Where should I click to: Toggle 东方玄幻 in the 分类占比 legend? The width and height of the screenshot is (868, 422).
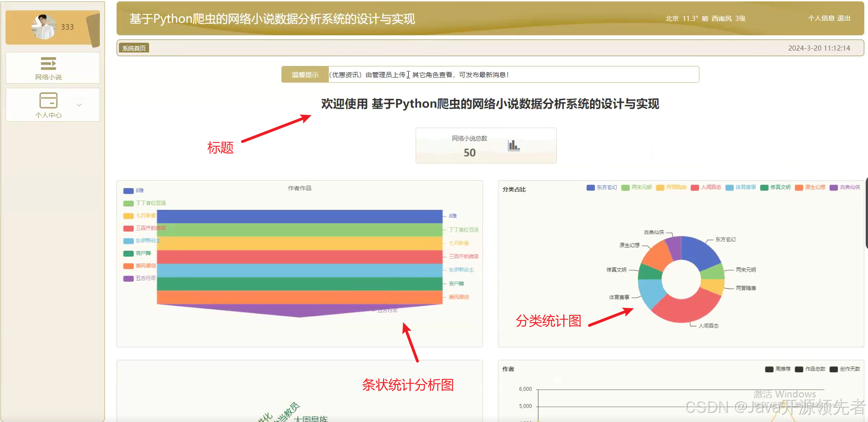601,188
